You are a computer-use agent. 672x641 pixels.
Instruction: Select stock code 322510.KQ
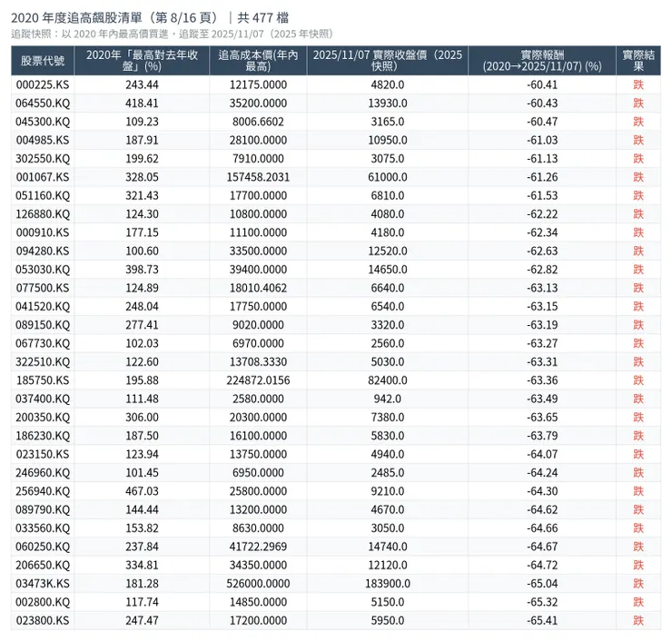pos(43,361)
